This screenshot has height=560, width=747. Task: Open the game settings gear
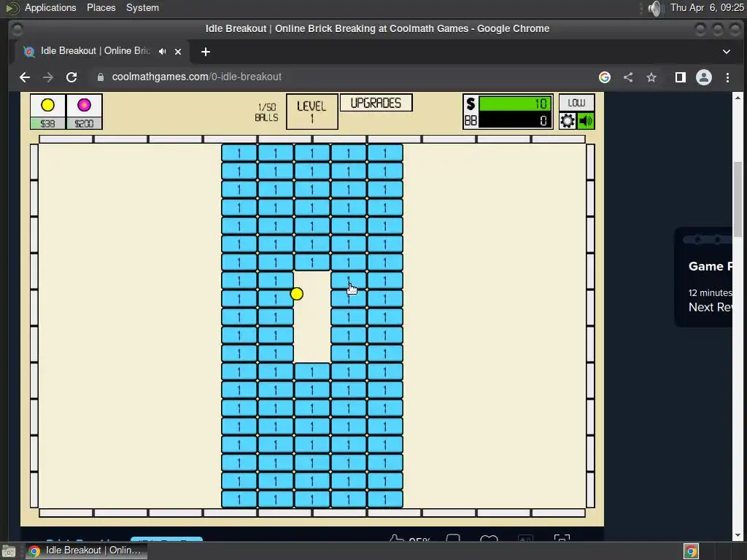(x=568, y=121)
